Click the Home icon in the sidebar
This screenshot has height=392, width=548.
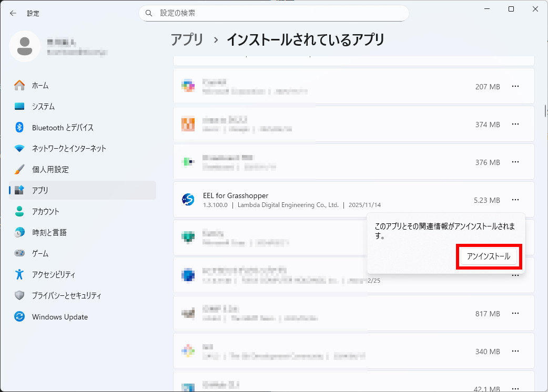point(19,85)
